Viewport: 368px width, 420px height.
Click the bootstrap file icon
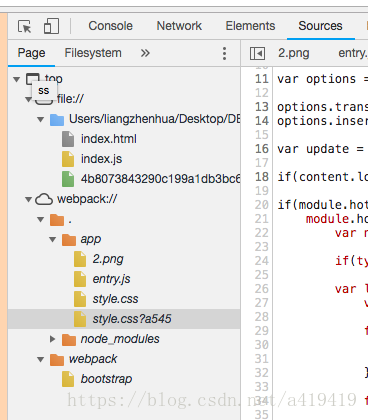pos(68,379)
